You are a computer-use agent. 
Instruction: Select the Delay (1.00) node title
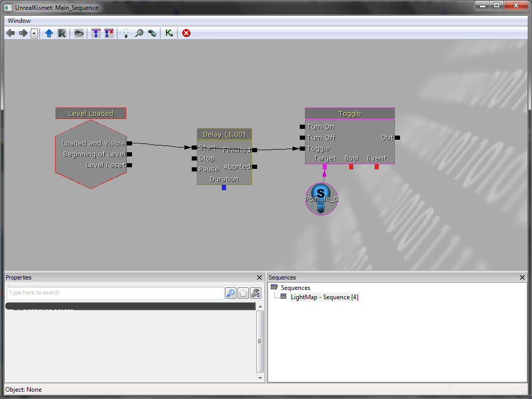pos(224,135)
